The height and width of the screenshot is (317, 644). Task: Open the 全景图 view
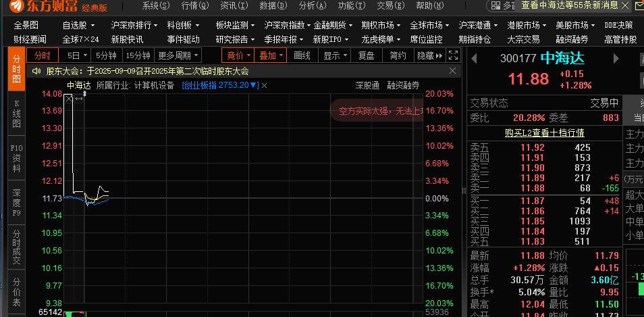point(26,26)
